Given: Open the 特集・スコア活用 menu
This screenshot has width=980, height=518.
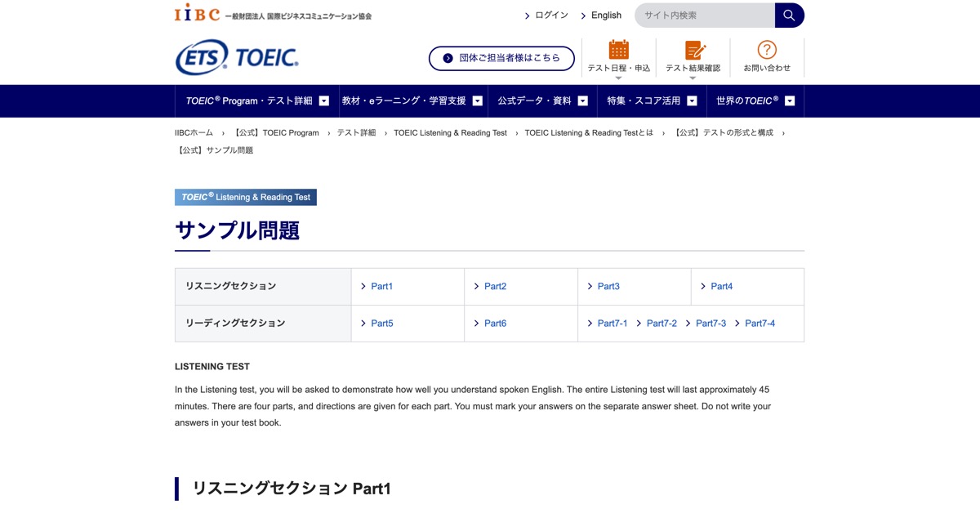Looking at the screenshot, I should pos(645,100).
